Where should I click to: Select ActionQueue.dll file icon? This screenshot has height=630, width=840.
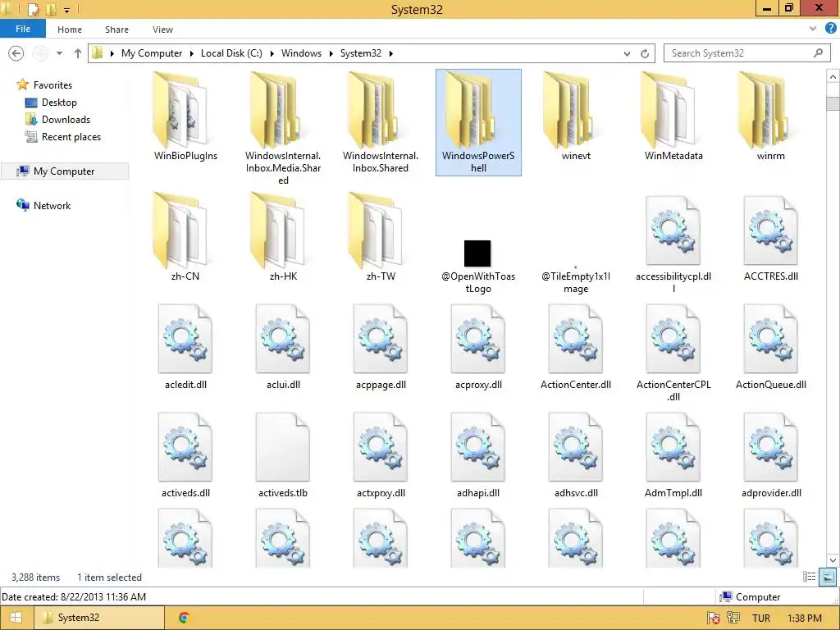[770, 339]
